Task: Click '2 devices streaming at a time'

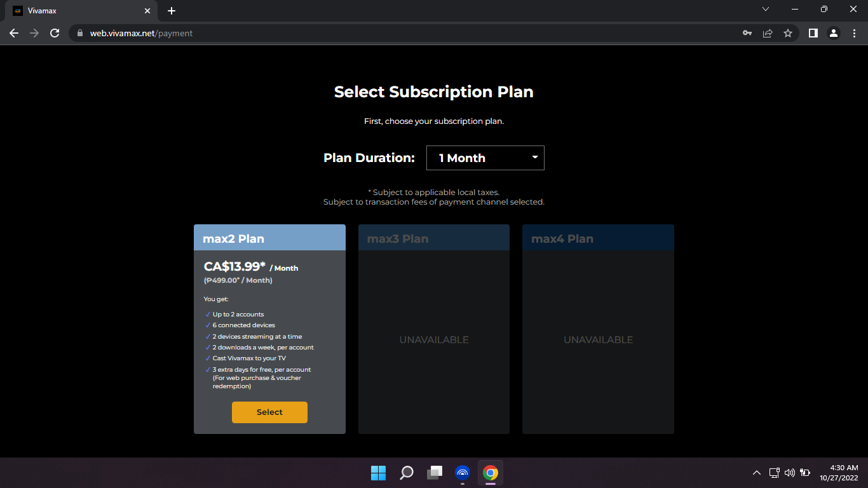Action: click(x=257, y=337)
